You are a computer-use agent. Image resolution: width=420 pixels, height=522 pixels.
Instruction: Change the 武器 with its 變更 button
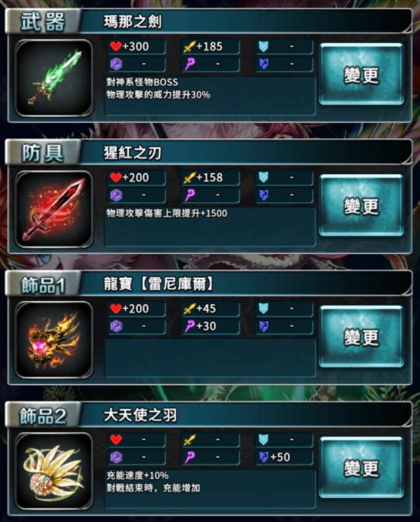[x=361, y=74]
